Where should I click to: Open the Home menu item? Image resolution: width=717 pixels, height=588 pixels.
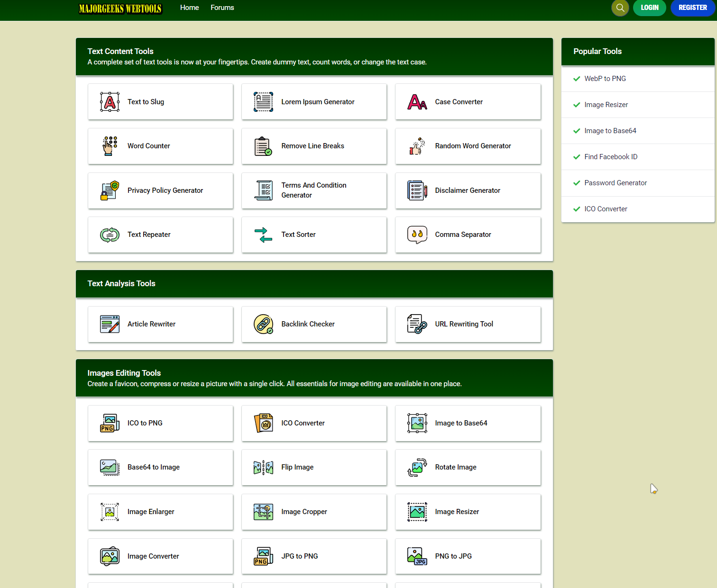[189, 8]
